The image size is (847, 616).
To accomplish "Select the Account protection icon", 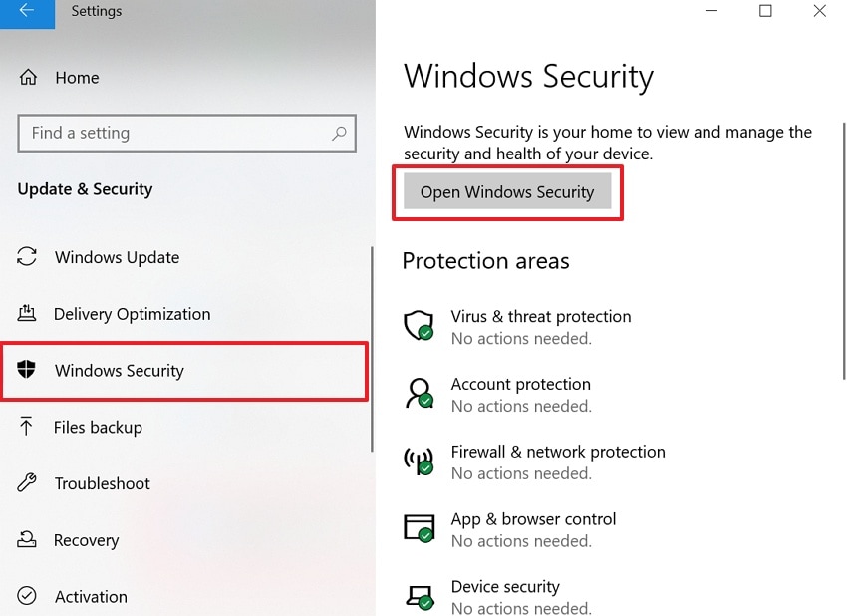I will (420, 392).
